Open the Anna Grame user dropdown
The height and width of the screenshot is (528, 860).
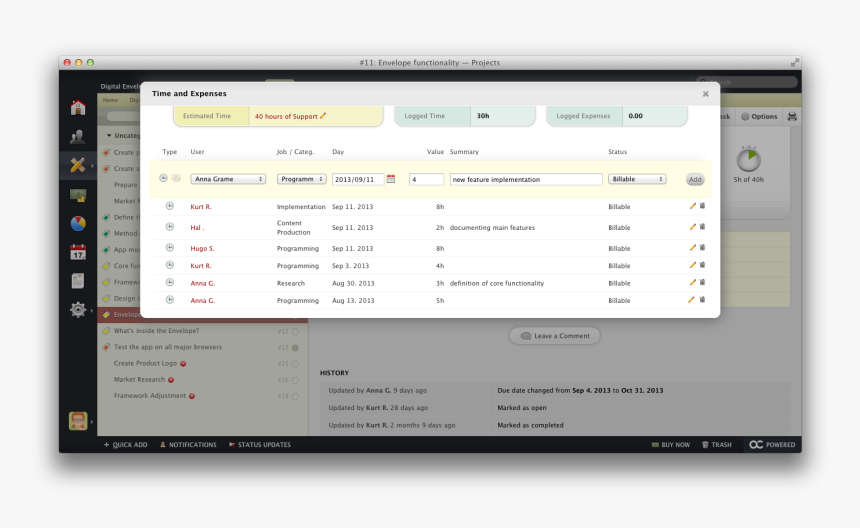pyautogui.click(x=228, y=179)
